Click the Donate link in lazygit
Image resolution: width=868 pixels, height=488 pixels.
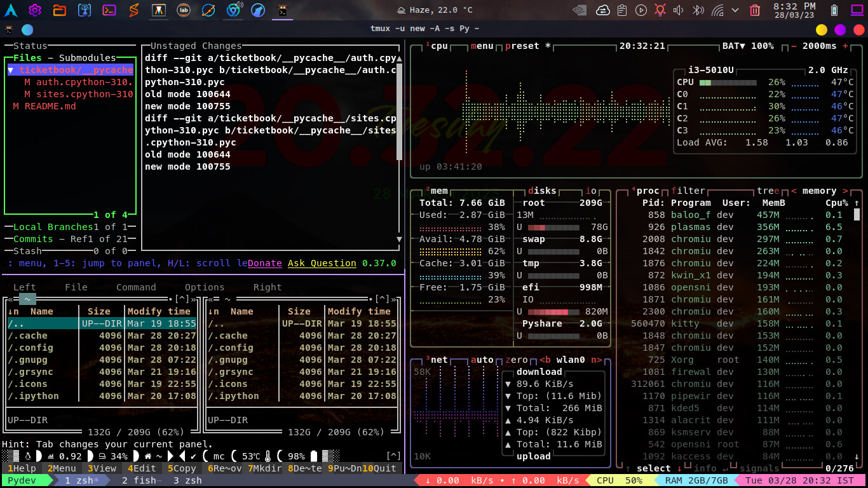click(x=265, y=263)
